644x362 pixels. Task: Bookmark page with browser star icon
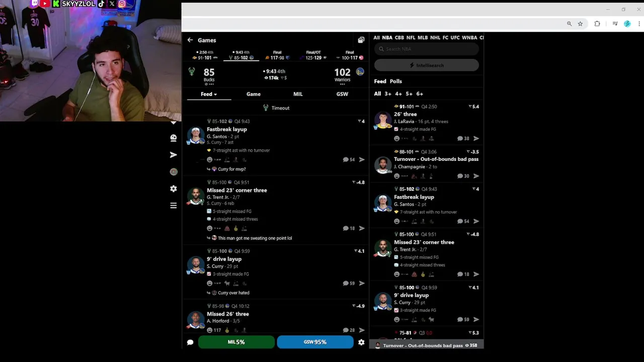[580, 24]
